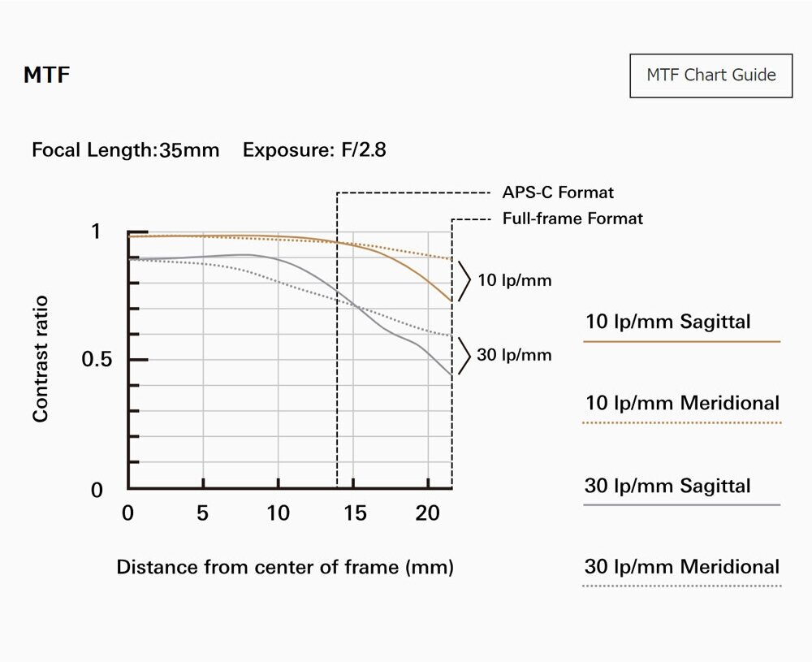Open the MTF Chart Guide
Viewport: 812px width, 662px height.
(x=710, y=76)
